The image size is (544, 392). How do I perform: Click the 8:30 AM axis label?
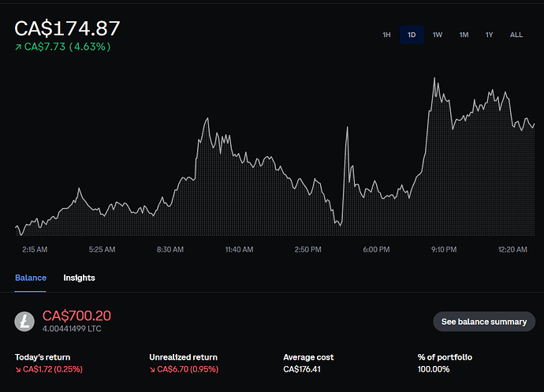tap(170, 249)
